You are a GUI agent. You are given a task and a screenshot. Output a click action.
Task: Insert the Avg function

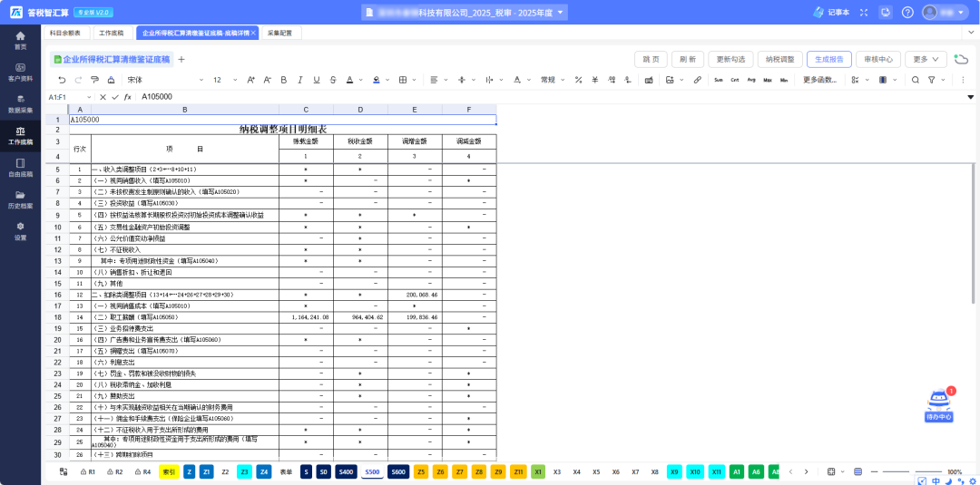pyautogui.click(x=751, y=80)
